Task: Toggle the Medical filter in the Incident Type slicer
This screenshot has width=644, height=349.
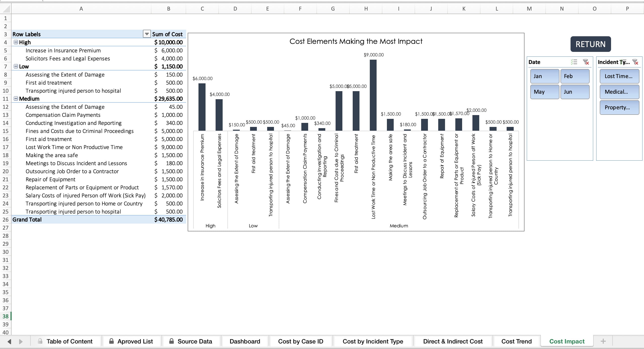Action: (x=619, y=92)
